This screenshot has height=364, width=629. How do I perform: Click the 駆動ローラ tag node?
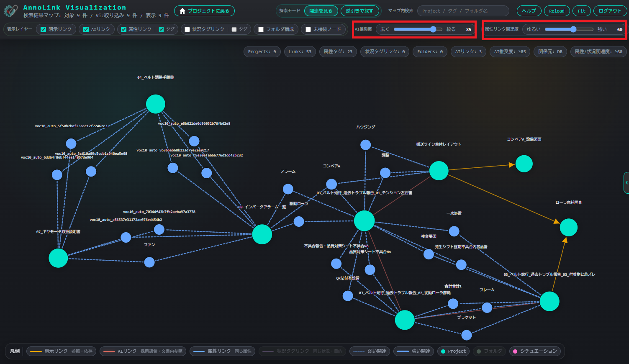[x=299, y=221]
